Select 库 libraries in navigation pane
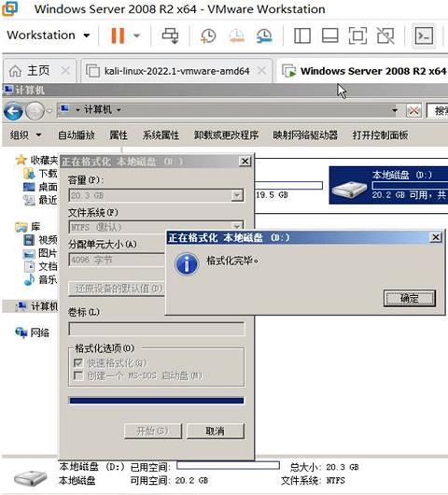Viewport: 448px width, 495px height. coord(28,227)
